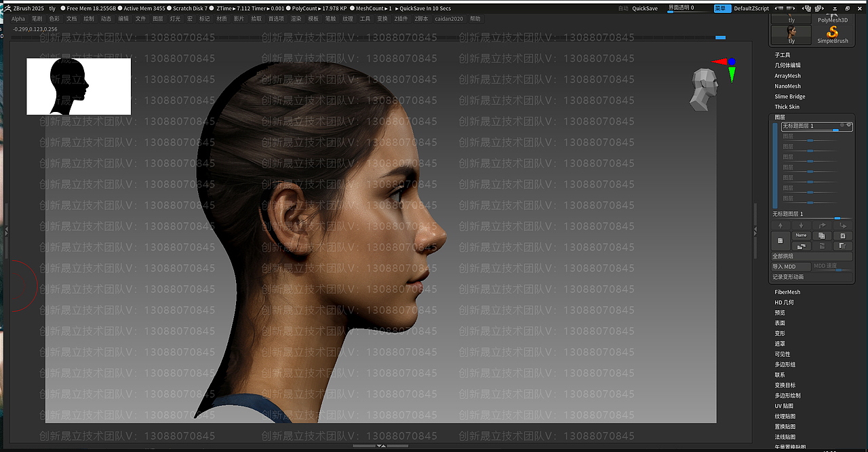Open the 帮助 help menu
868x452 pixels.
(x=475, y=19)
